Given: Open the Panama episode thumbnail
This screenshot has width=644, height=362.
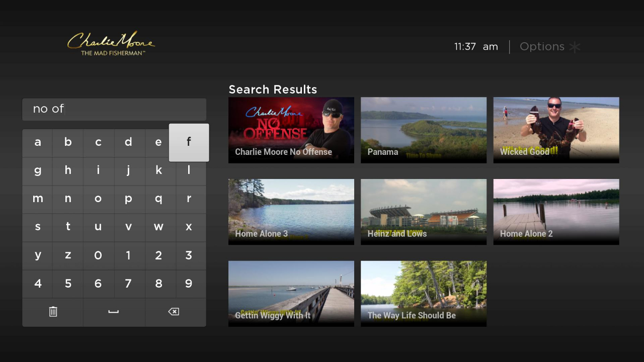Looking at the screenshot, I should (424, 130).
